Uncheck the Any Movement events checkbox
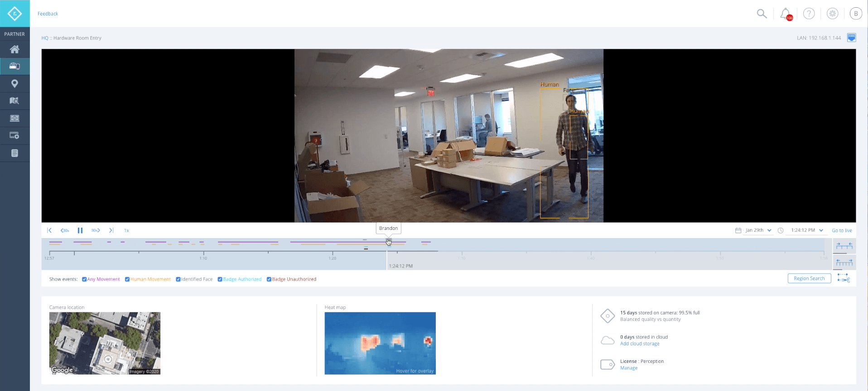Viewport: 868px width, 391px height. pyautogui.click(x=84, y=279)
